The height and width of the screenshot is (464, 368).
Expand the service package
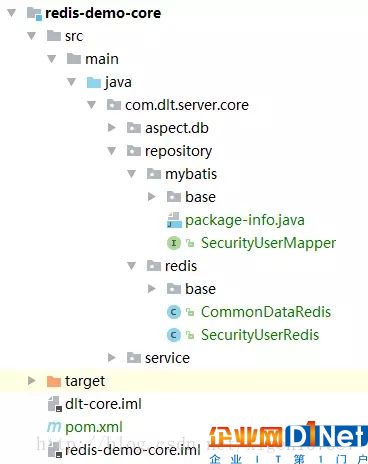(112, 358)
